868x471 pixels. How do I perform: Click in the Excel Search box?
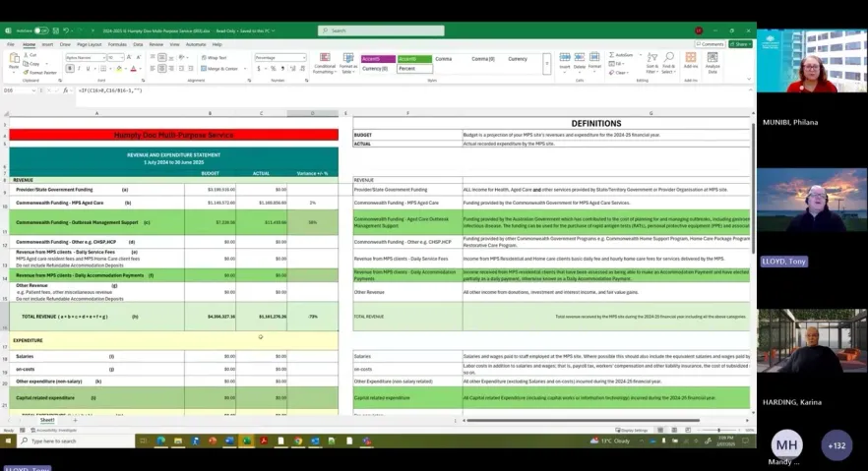381,30
